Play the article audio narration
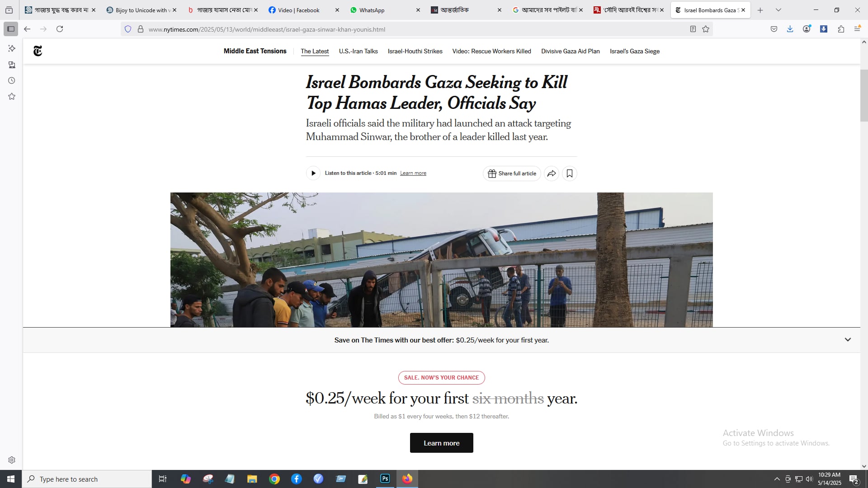 pos(313,174)
